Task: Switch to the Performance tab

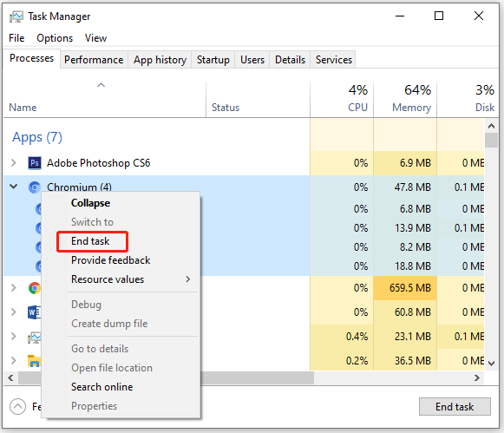Action: 94,60
